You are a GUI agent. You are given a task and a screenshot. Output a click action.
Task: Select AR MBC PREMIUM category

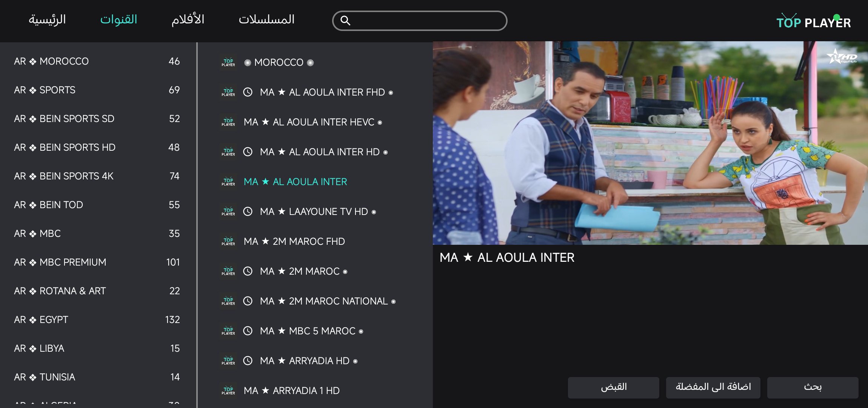coord(97,262)
